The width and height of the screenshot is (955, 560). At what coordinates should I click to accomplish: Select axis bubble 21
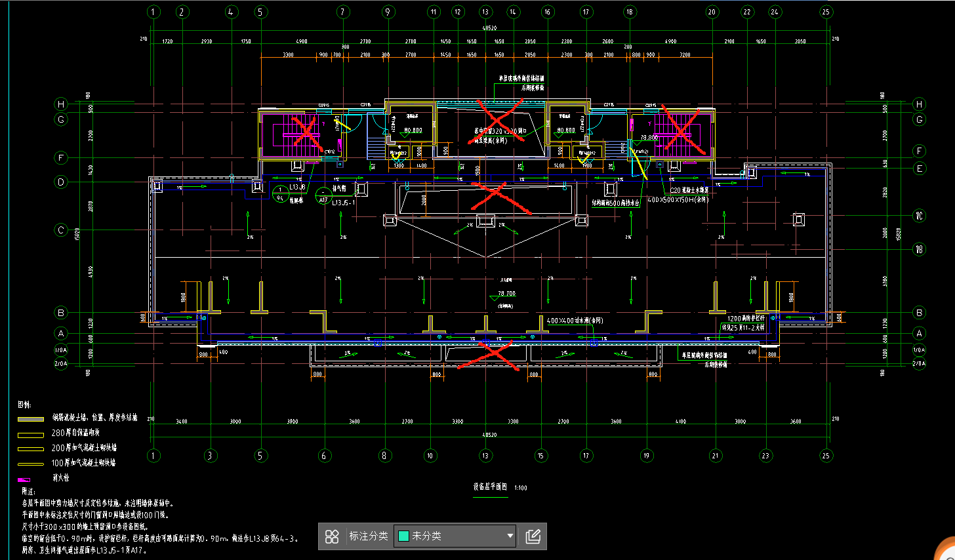(x=715, y=456)
